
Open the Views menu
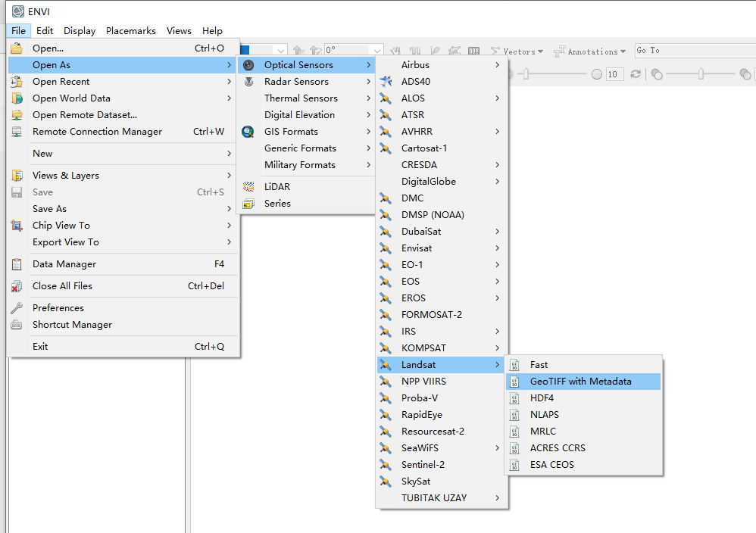click(x=179, y=31)
